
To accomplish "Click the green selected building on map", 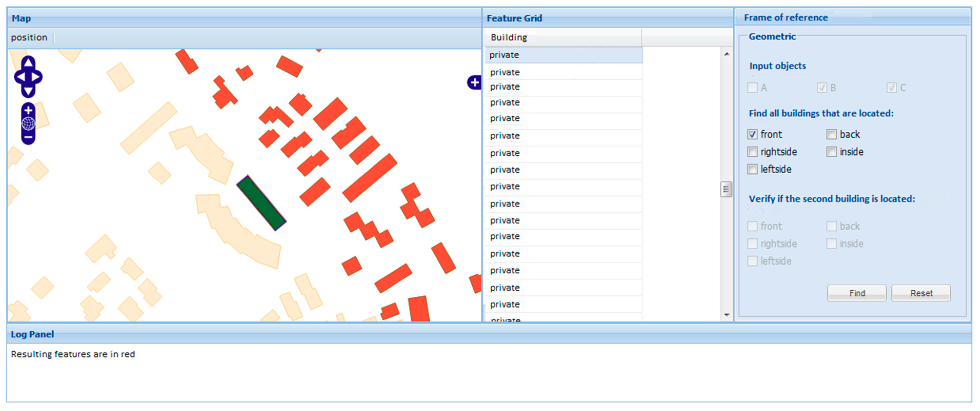I will 261,203.
